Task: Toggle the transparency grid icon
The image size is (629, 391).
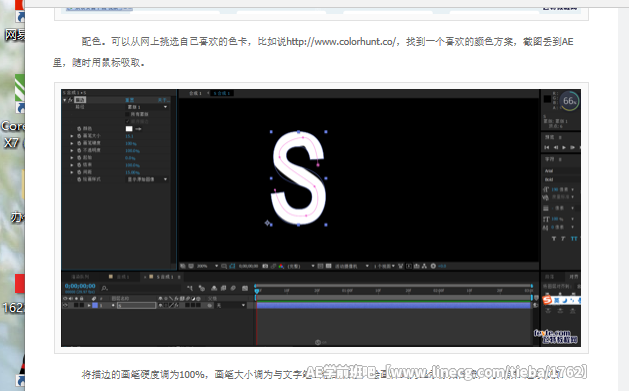Action: (329, 266)
